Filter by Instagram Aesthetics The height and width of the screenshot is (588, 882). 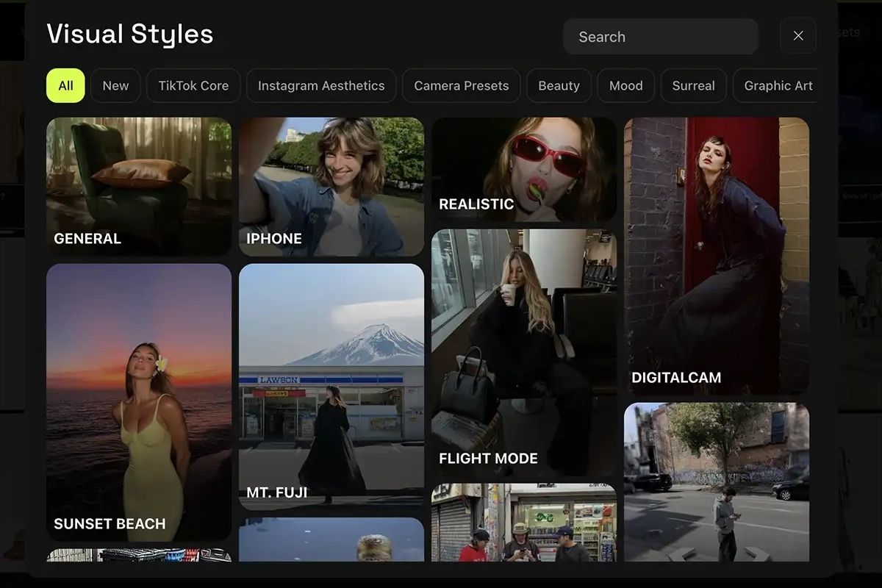click(x=321, y=85)
